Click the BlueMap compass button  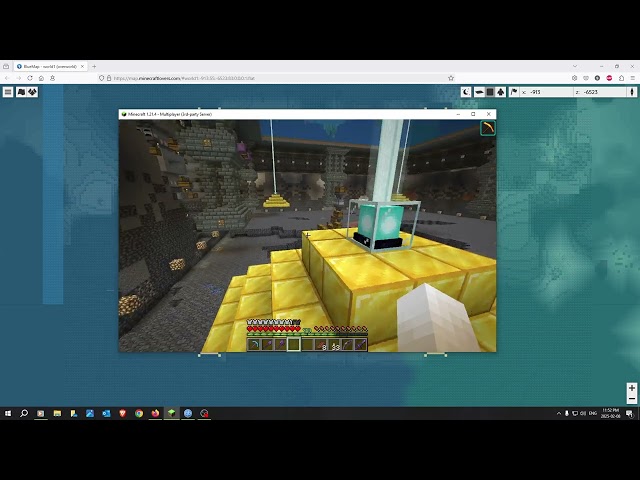click(x=632, y=92)
